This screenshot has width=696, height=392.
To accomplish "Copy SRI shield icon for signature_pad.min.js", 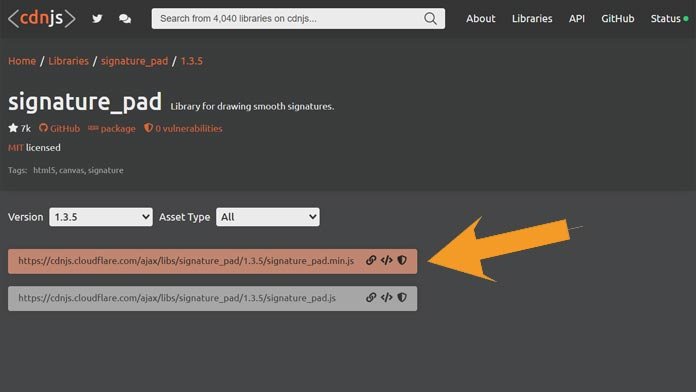I will coord(402,261).
